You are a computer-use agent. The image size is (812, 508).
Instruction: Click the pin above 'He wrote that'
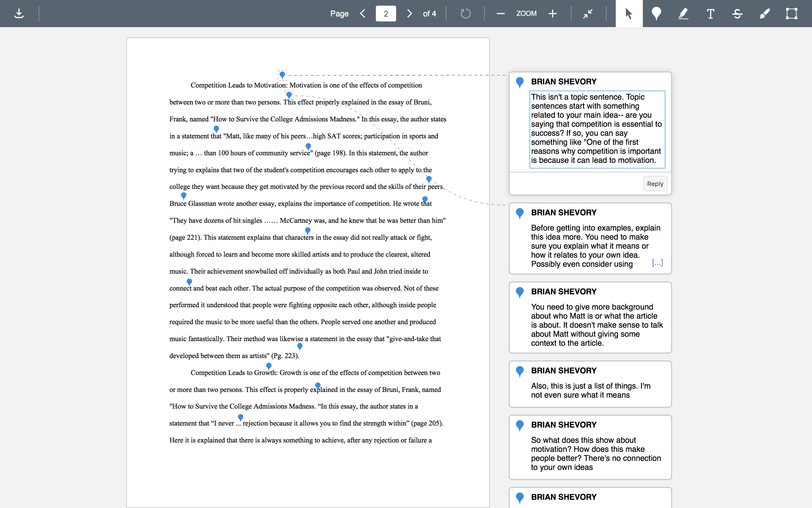coord(425,200)
